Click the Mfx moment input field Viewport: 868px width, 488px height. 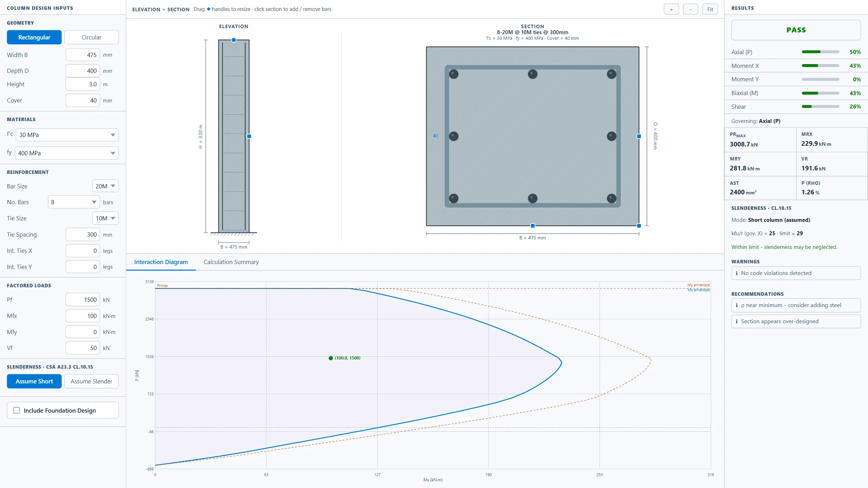[83, 316]
